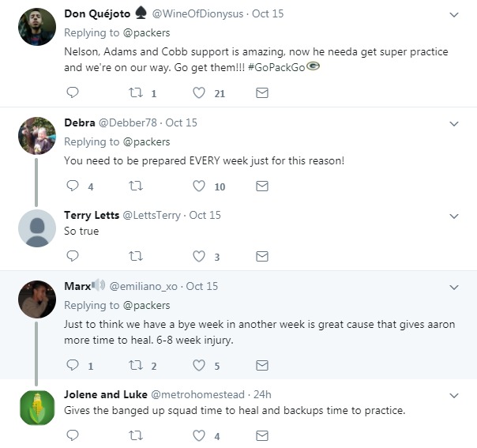Click the Oct 15 timestamp on Terry Letts' tweet
477x448 pixels.
pyautogui.click(x=205, y=215)
